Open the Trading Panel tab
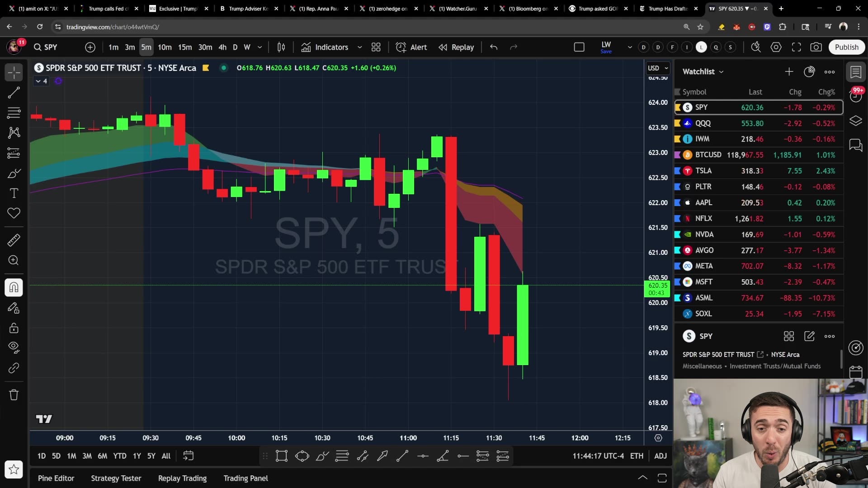The width and height of the screenshot is (868, 488). pyautogui.click(x=246, y=478)
